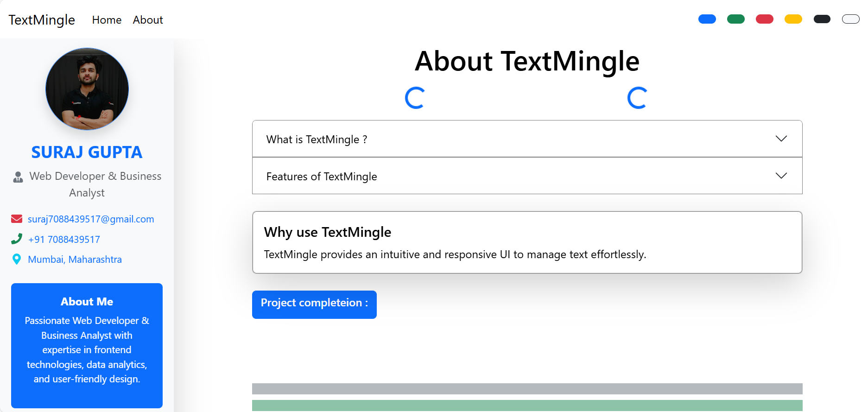Expand the "What is TextMingle ?" accordion
Viewport: 868px width, 412px height.
527,139
